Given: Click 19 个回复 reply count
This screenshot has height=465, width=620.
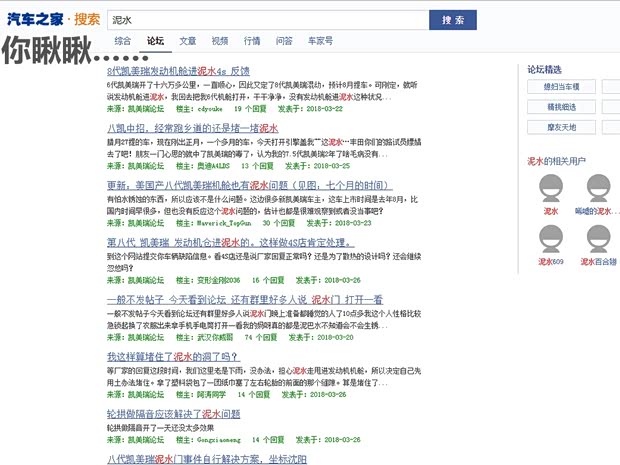Looking at the screenshot, I should [x=250, y=109].
